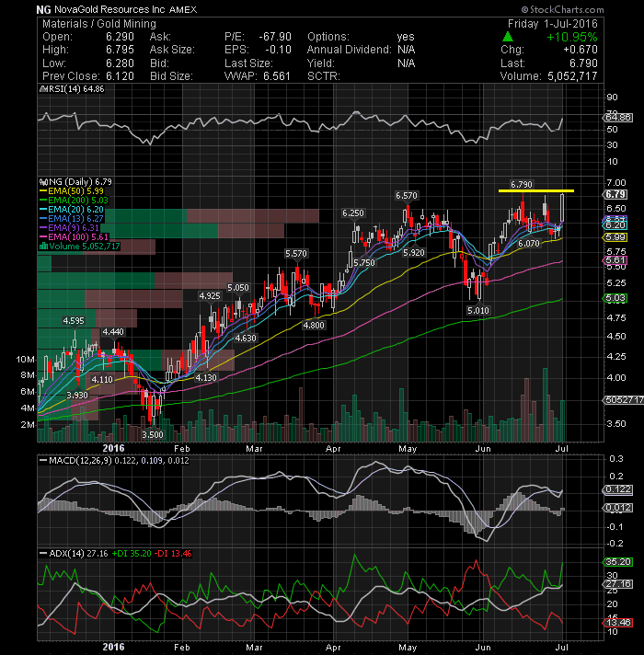This screenshot has width=644, height=655.
Task: Click the 6.070 price label
Action: pos(529,244)
